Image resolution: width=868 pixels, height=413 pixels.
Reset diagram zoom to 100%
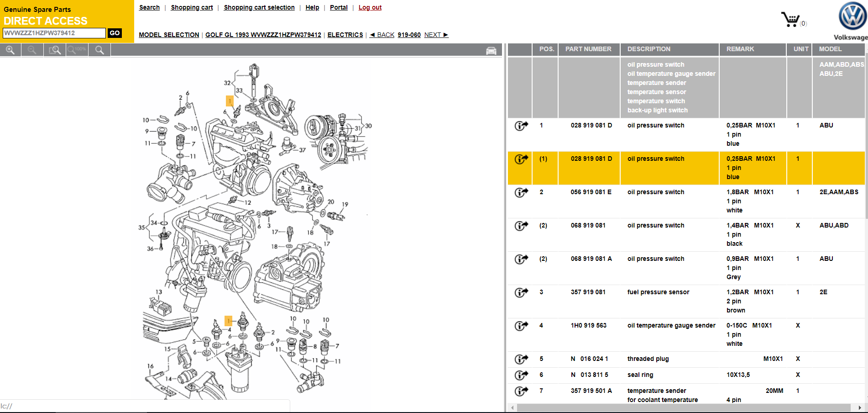coord(77,50)
